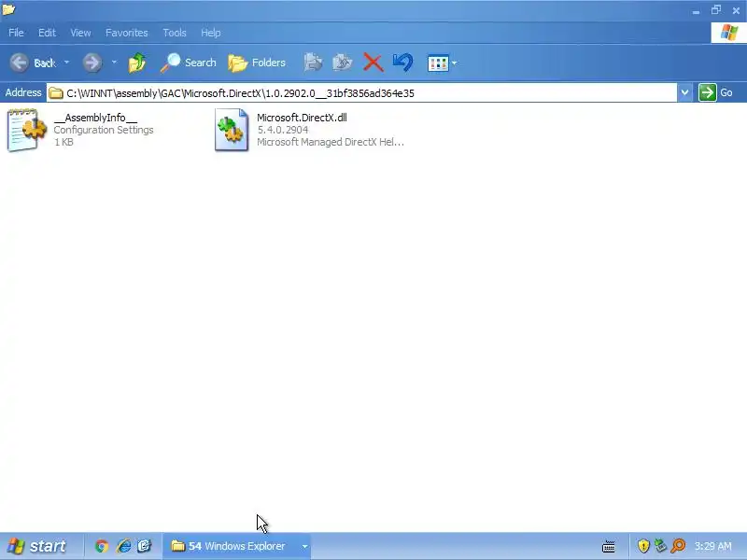Click the network connection tray icon
Viewport: 747px width, 560px height.
tap(660, 546)
